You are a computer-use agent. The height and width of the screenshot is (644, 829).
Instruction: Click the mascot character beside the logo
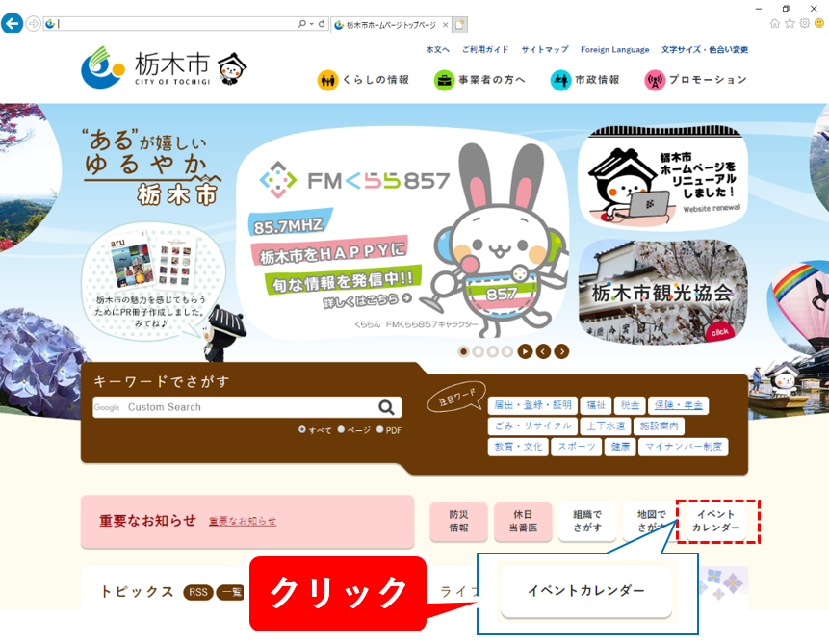[232, 68]
